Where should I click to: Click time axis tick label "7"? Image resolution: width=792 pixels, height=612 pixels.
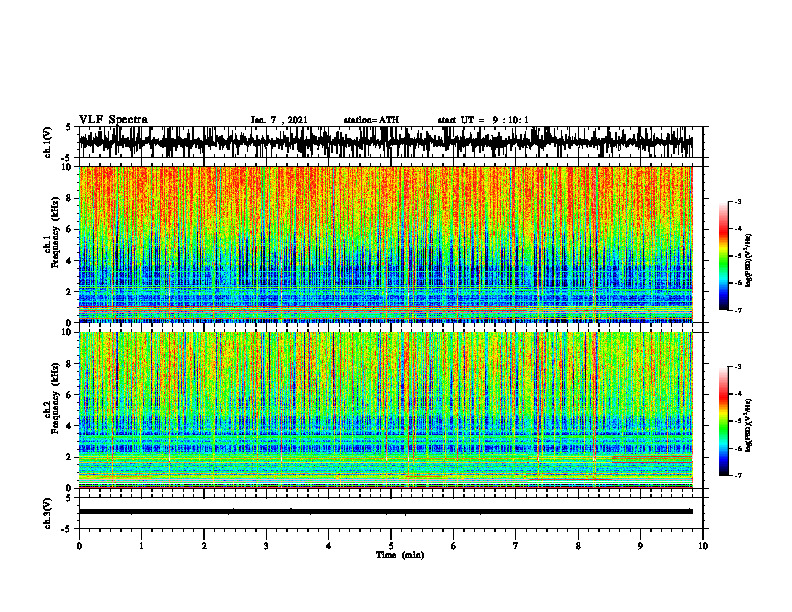pos(516,546)
